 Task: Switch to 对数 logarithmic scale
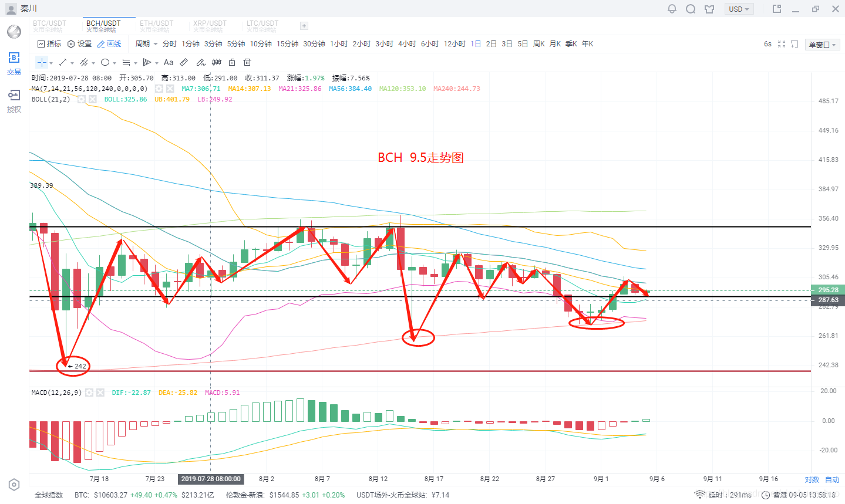[x=812, y=479]
